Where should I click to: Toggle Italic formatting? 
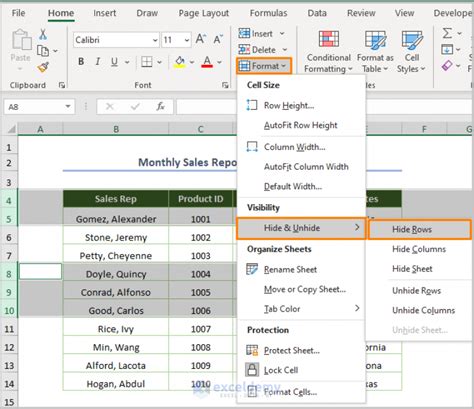tap(98, 62)
